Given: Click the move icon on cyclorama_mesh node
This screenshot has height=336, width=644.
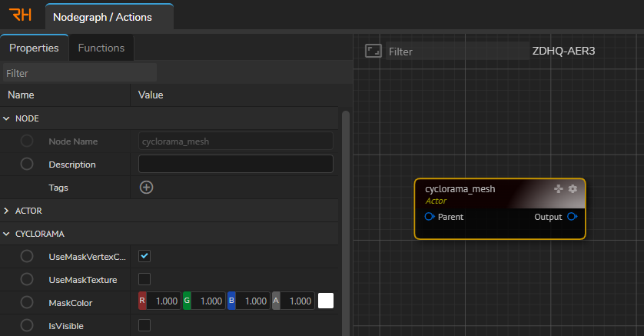Looking at the screenshot, I should click(x=559, y=188).
